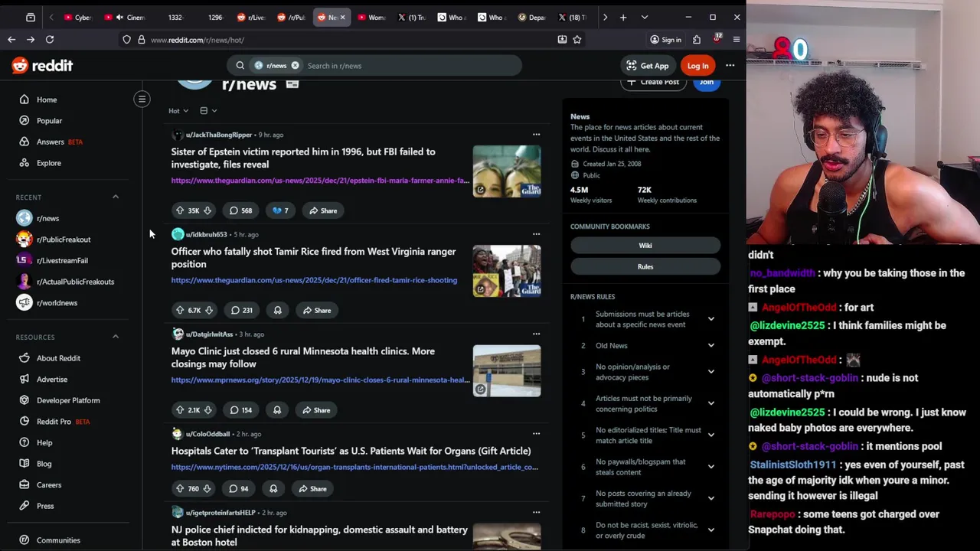Open the view layout dropdown

point(207,111)
